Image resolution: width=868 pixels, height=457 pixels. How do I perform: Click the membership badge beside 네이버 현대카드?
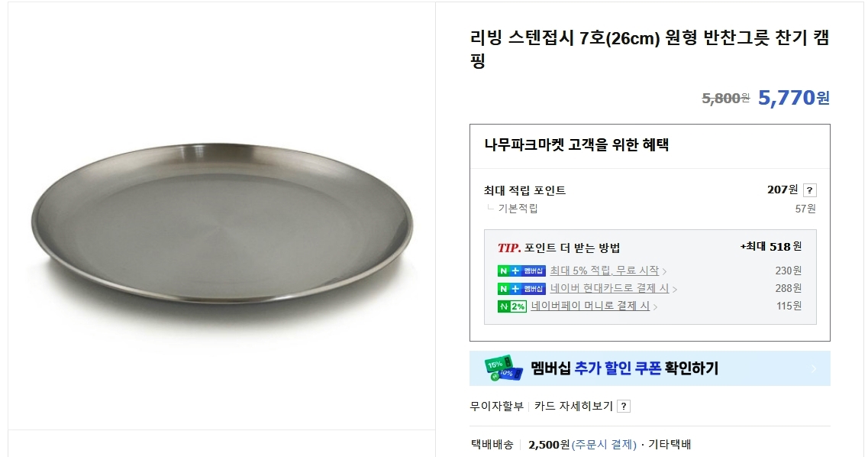pos(521,288)
